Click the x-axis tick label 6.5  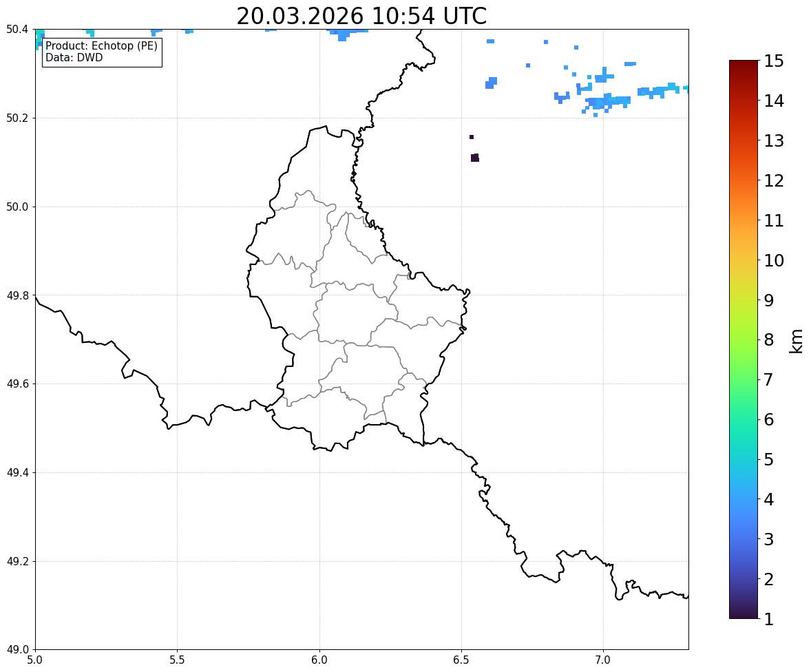point(461,660)
